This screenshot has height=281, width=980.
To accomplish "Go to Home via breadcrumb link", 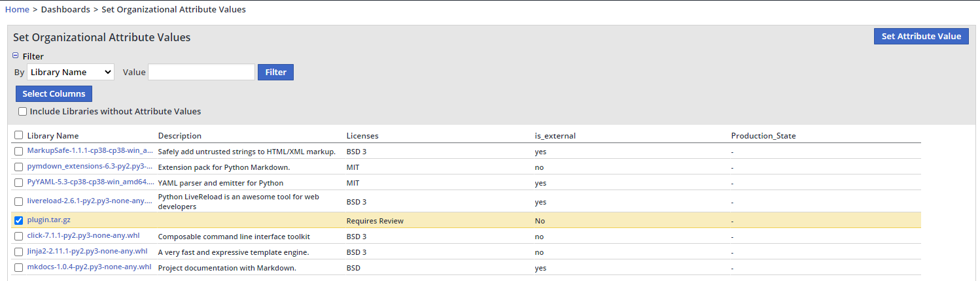I will click(x=17, y=9).
